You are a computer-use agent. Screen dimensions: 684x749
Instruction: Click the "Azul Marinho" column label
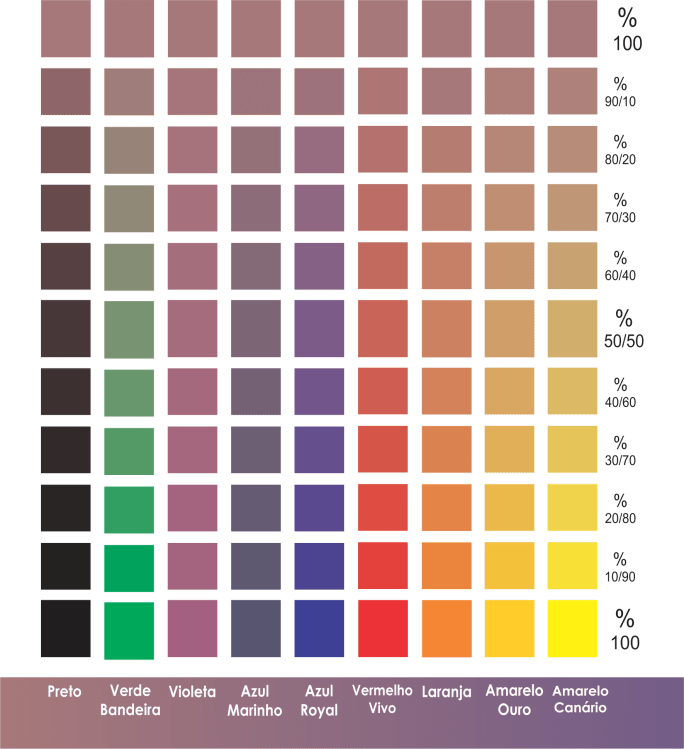(x=255, y=700)
